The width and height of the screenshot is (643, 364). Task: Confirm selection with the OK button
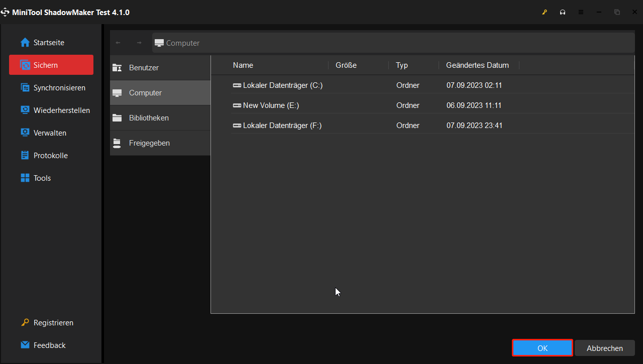click(543, 347)
